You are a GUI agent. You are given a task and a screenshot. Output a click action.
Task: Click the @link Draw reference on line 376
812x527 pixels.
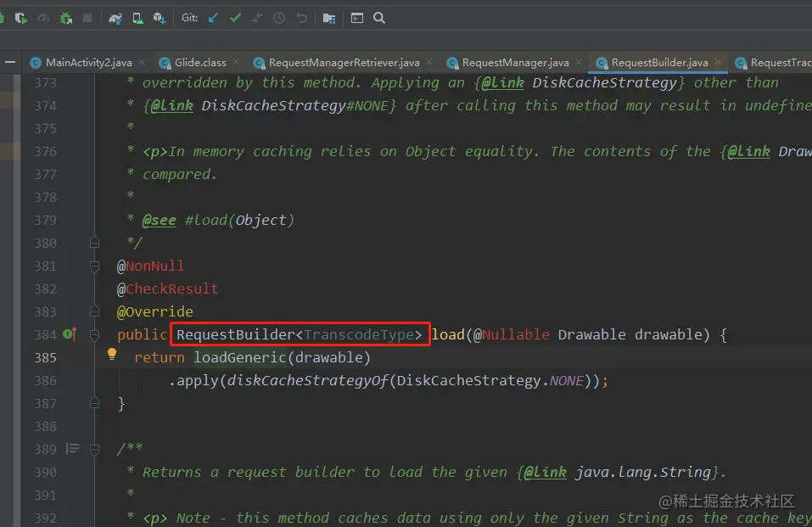tap(766, 151)
